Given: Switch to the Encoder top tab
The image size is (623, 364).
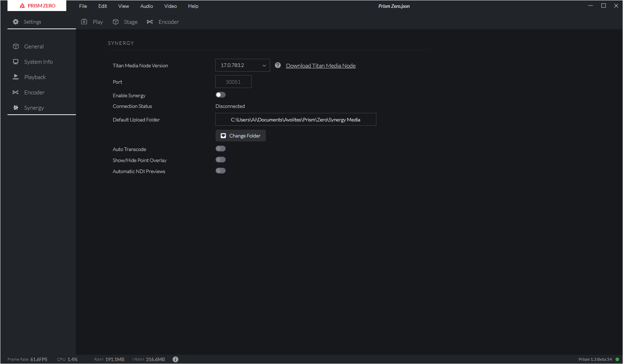Looking at the screenshot, I should tap(163, 22).
